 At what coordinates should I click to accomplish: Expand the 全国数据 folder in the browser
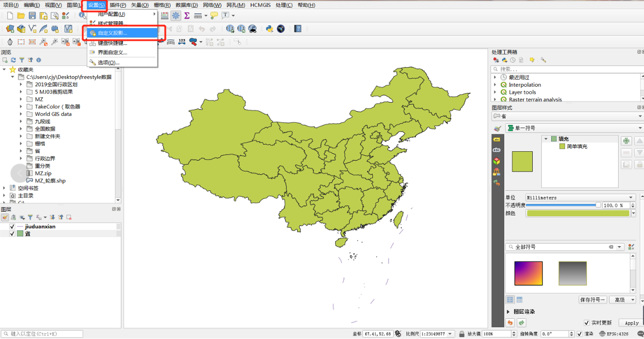click(x=21, y=129)
